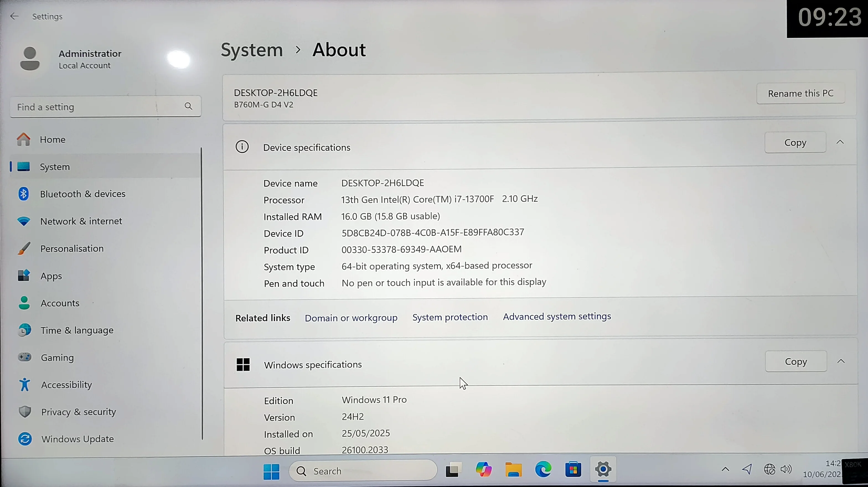
Task: Click the search magnifier in Find a setting
Action: [188, 107]
